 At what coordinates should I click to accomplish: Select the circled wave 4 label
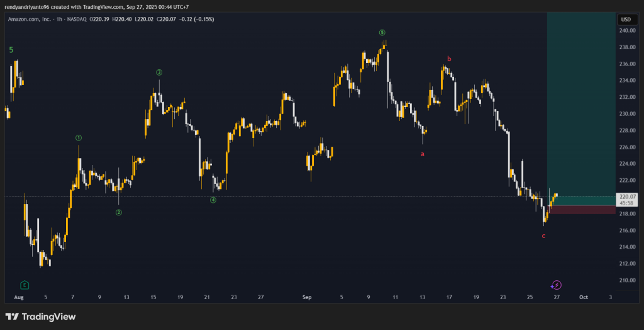point(213,200)
